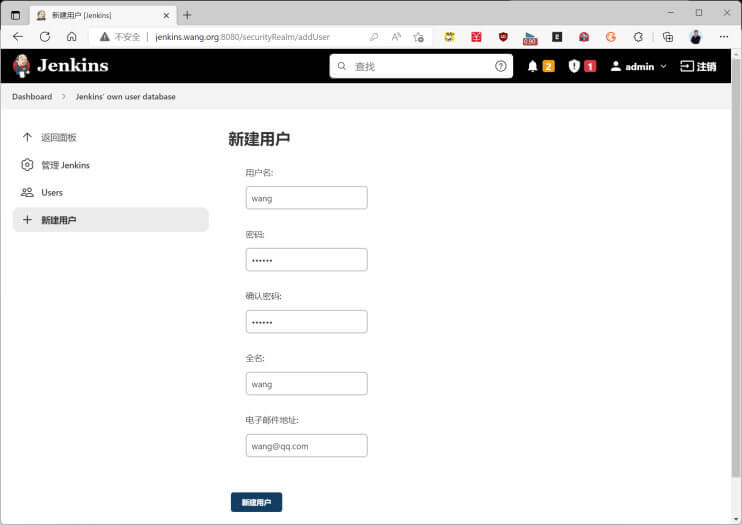Click the black E extension icon
742x525 pixels.
click(557, 37)
